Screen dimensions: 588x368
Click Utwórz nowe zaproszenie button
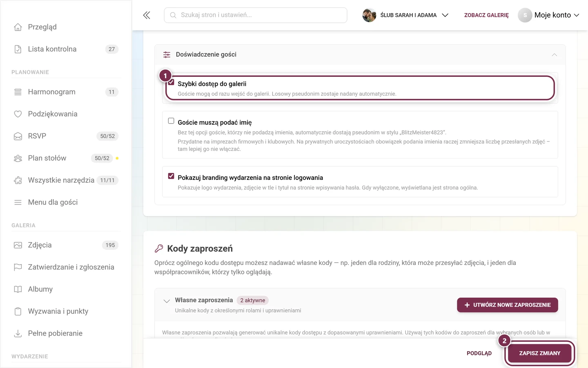coord(508,305)
